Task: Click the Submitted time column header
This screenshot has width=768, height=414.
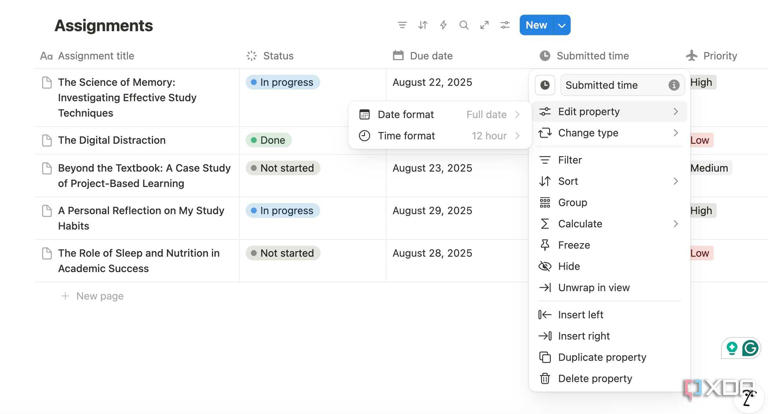Action: (584, 56)
